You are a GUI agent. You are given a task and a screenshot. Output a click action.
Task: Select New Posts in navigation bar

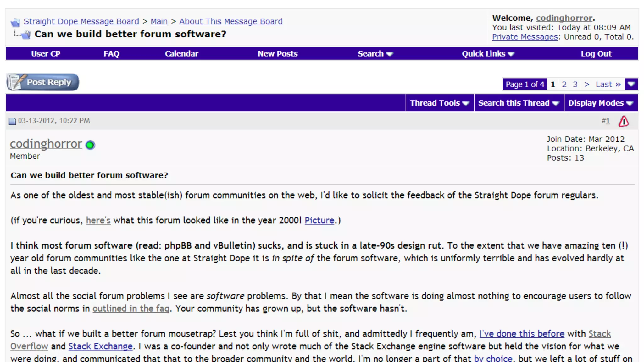(277, 54)
